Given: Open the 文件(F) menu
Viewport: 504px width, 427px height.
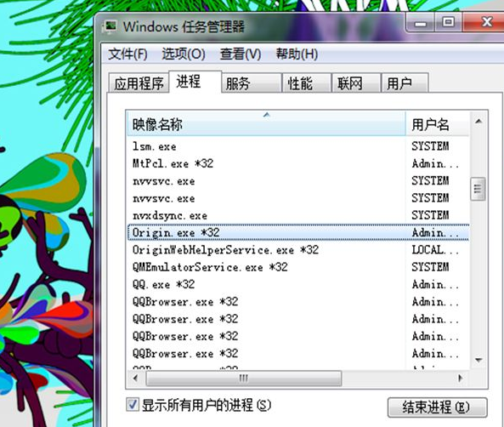Looking at the screenshot, I should (x=127, y=54).
